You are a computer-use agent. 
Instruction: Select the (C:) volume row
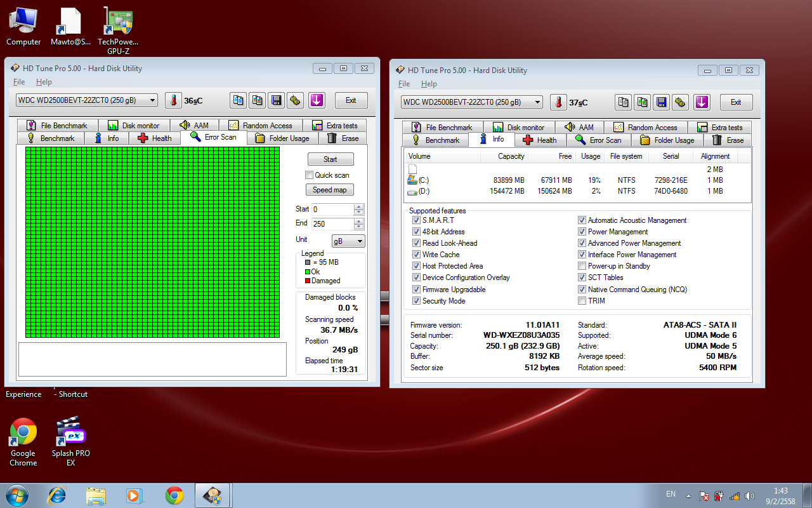point(577,180)
